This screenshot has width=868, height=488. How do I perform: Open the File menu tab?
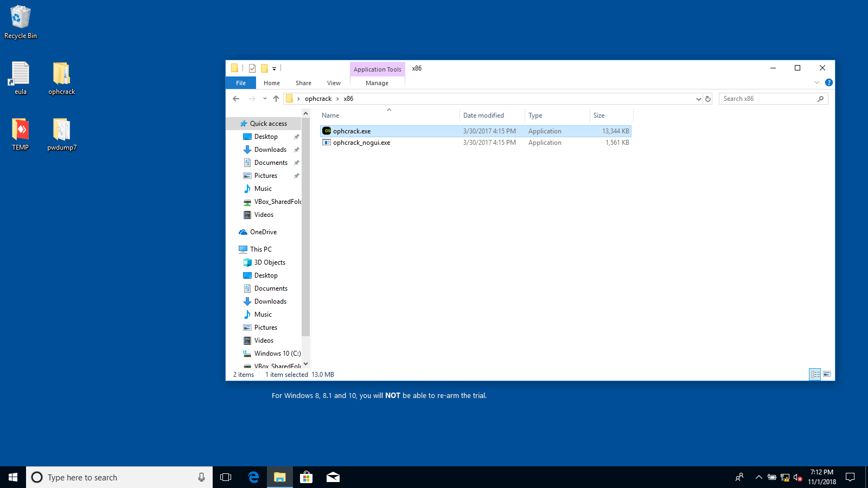[241, 83]
